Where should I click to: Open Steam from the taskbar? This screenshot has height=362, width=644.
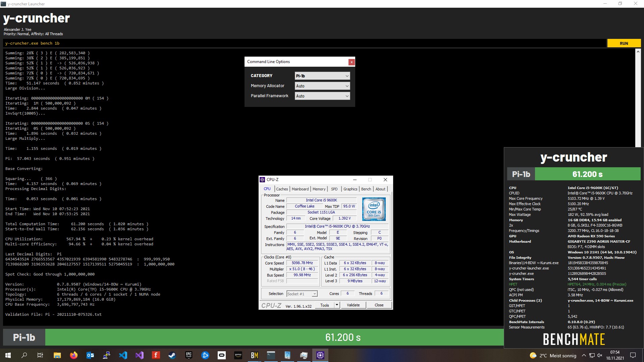coord(172,355)
